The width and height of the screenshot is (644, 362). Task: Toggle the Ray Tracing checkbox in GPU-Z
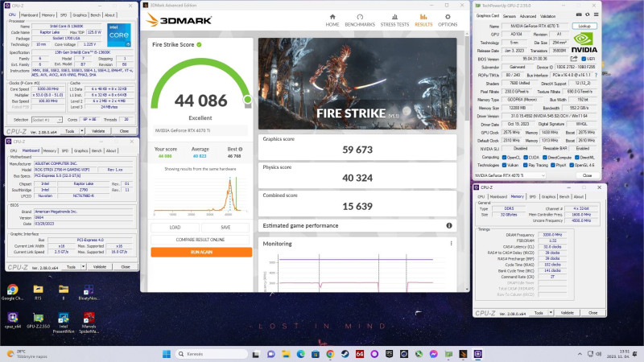click(526, 165)
